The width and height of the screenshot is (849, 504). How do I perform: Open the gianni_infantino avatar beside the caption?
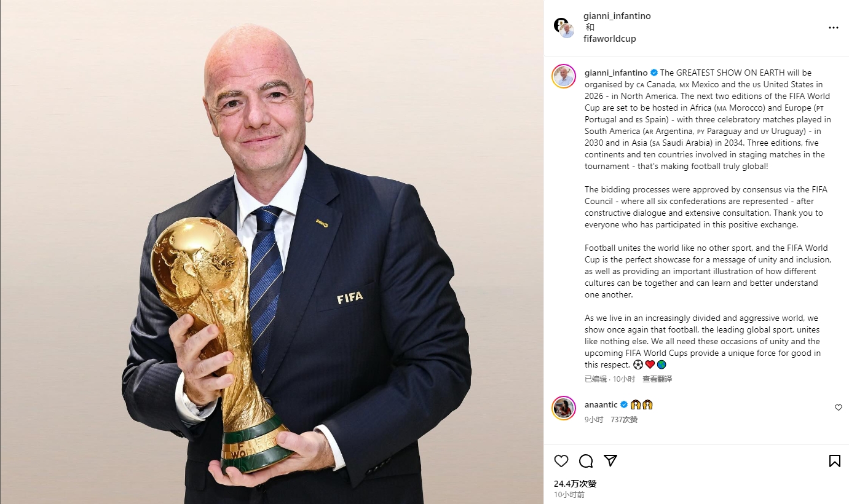tap(564, 76)
